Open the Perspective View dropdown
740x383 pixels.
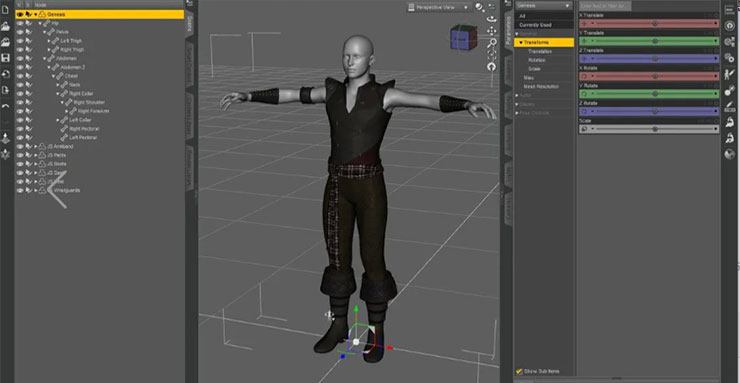pos(439,7)
